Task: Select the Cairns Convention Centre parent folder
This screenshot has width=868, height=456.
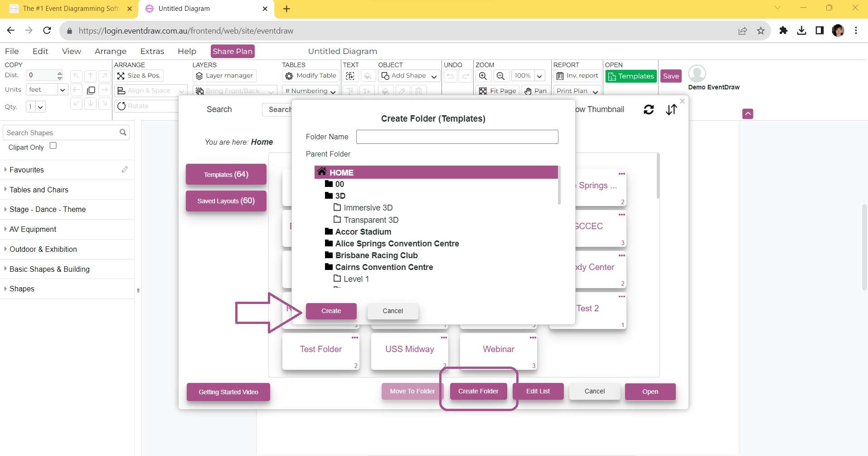Action: click(x=384, y=267)
